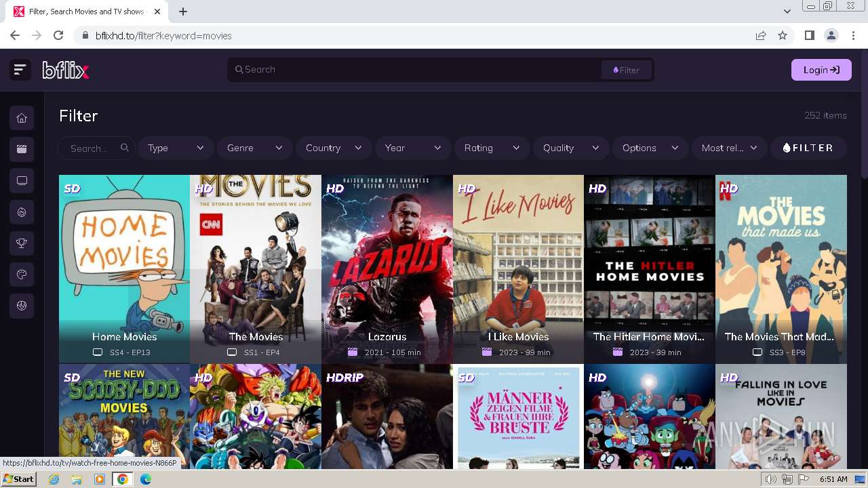Image resolution: width=868 pixels, height=488 pixels.
Task: Open the Chrome profile avatar
Action: pos(831,35)
